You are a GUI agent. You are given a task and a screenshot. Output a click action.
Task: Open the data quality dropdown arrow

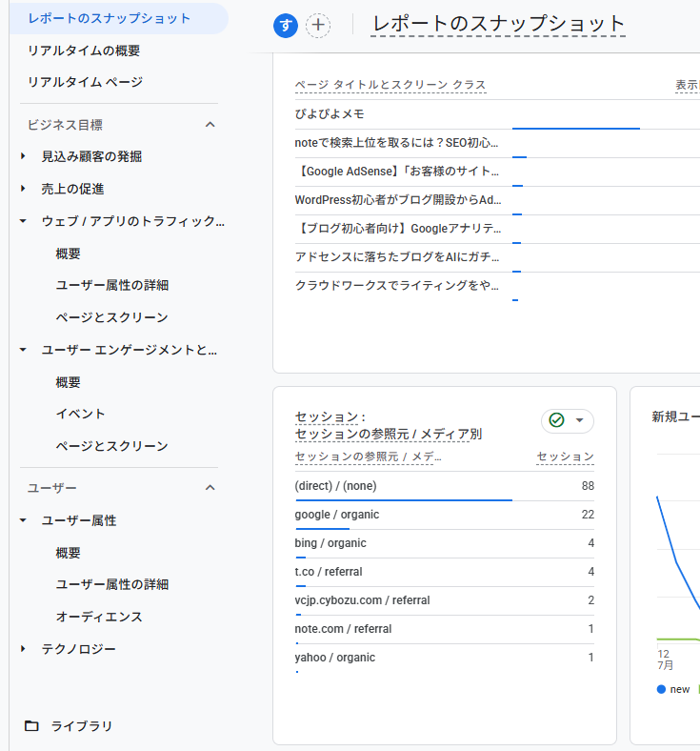click(579, 420)
